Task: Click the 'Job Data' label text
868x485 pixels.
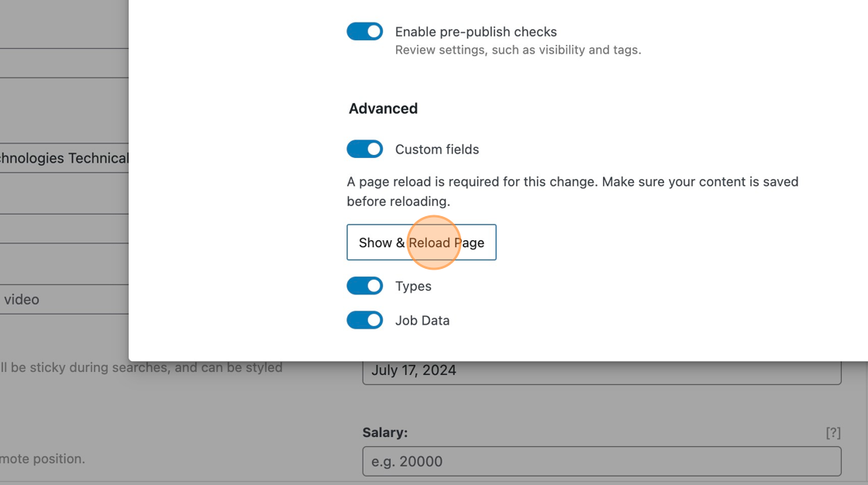Action: (x=422, y=321)
